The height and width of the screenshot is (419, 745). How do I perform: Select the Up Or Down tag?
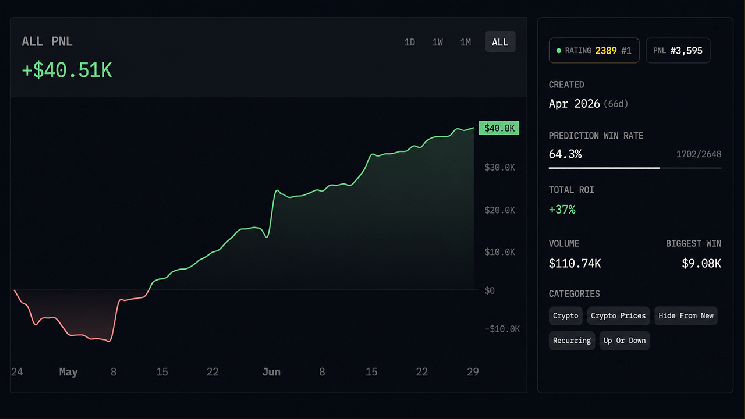click(624, 341)
